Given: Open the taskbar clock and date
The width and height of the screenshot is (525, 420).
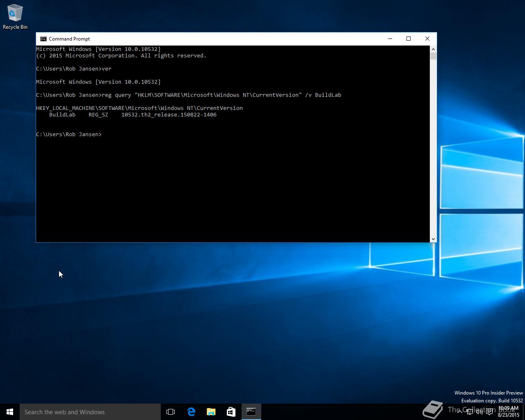Looking at the screenshot, I should (509, 412).
